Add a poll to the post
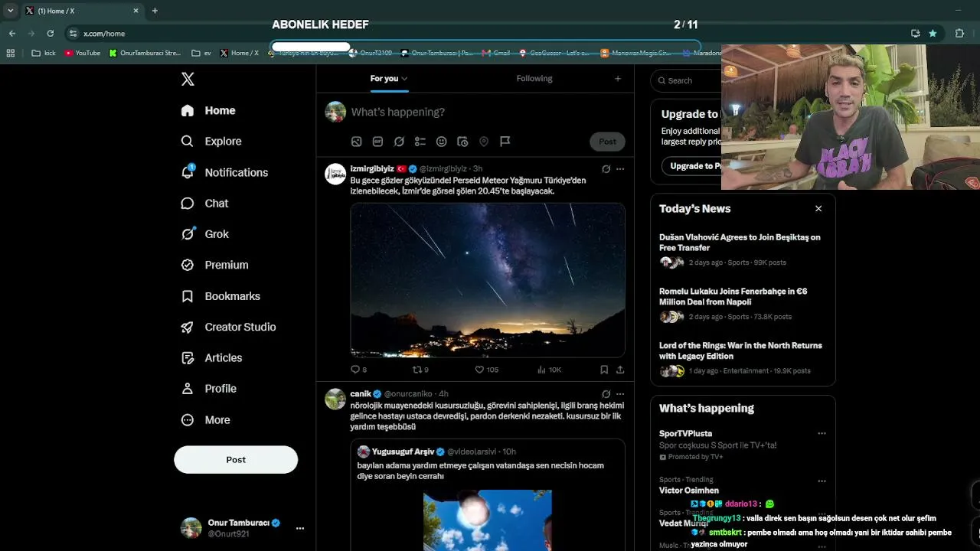Image resolution: width=980 pixels, height=551 pixels. click(x=420, y=142)
